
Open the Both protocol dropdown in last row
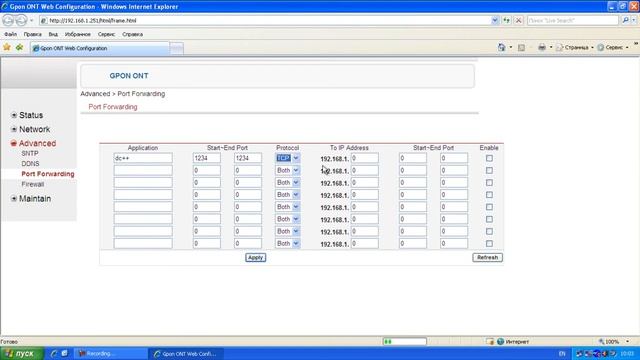(x=288, y=244)
